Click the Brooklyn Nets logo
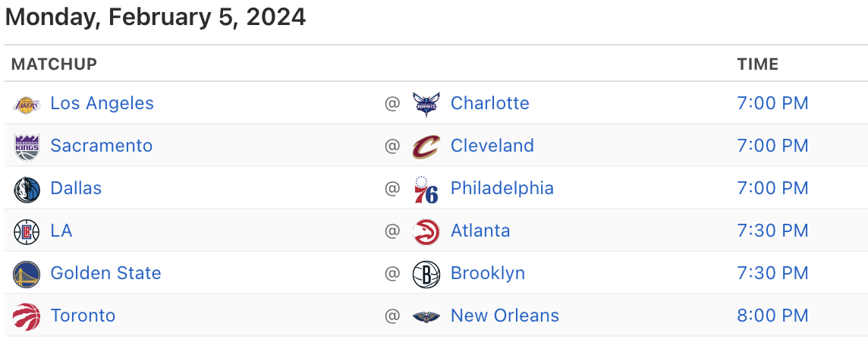The height and width of the screenshot is (358, 868). coord(426,274)
